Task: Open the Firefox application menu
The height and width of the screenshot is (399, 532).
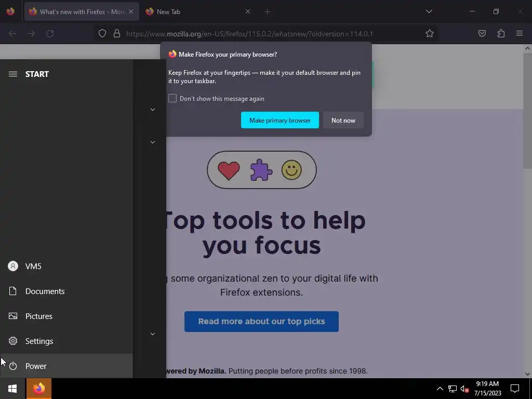Action: point(520,34)
